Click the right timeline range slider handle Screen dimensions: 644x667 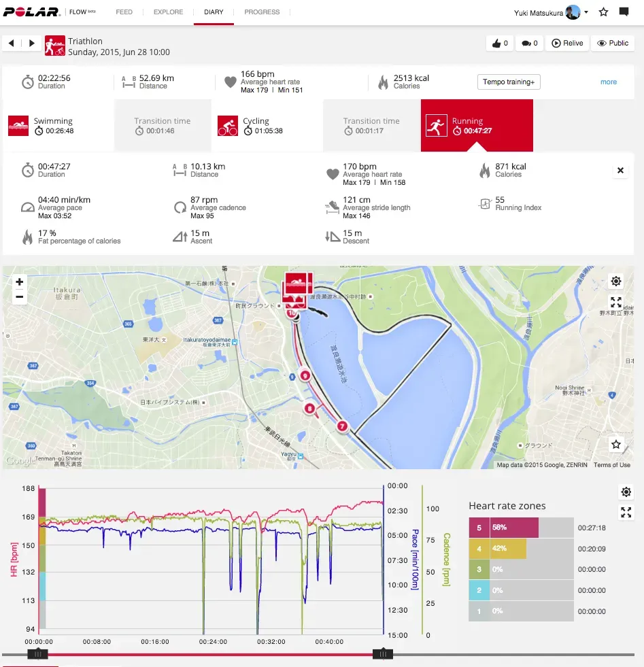click(x=383, y=654)
